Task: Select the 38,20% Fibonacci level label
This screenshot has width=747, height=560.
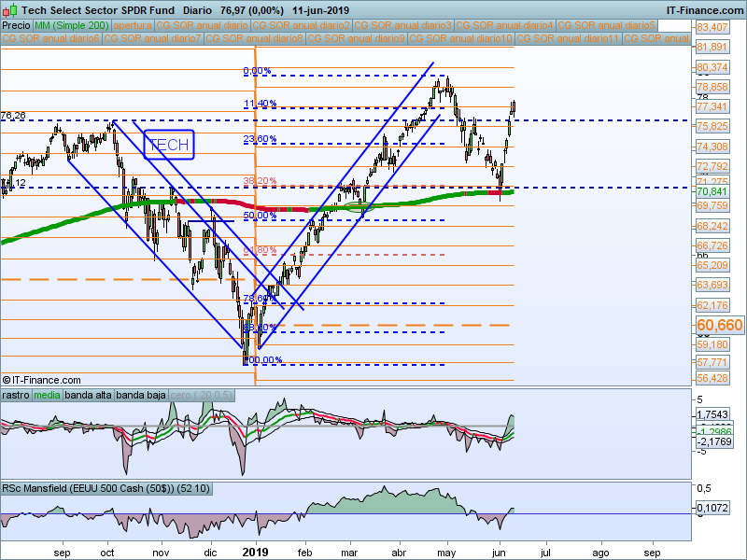Action: (260, 180)
